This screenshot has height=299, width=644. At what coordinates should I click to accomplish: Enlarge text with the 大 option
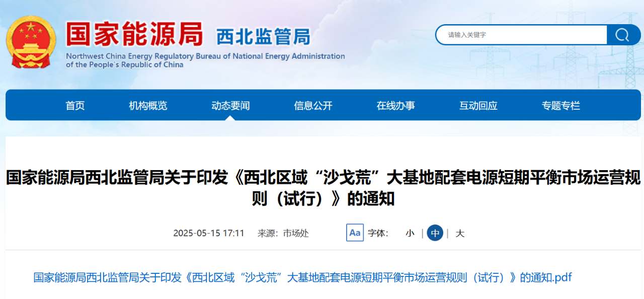pyautogui.click(x=460, y=233)
